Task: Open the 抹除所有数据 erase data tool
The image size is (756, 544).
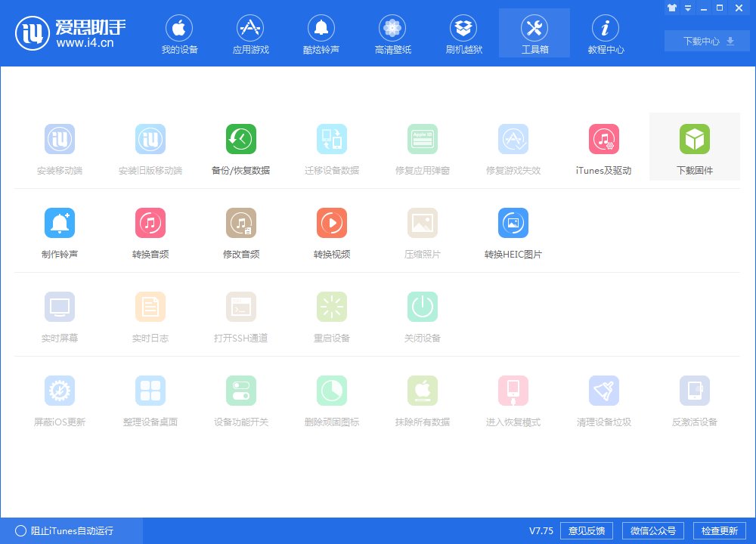Action: pos(422,398)
